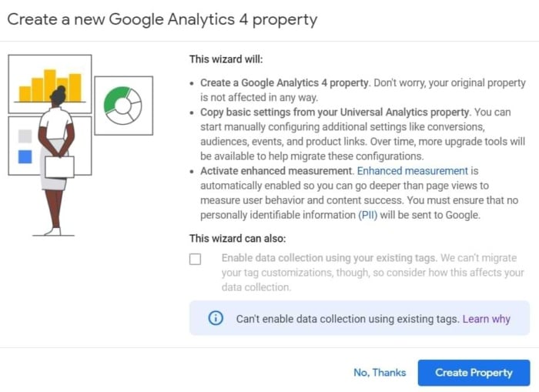Click the blue square in the illustration
539x392 pixels.
[25, 157]
